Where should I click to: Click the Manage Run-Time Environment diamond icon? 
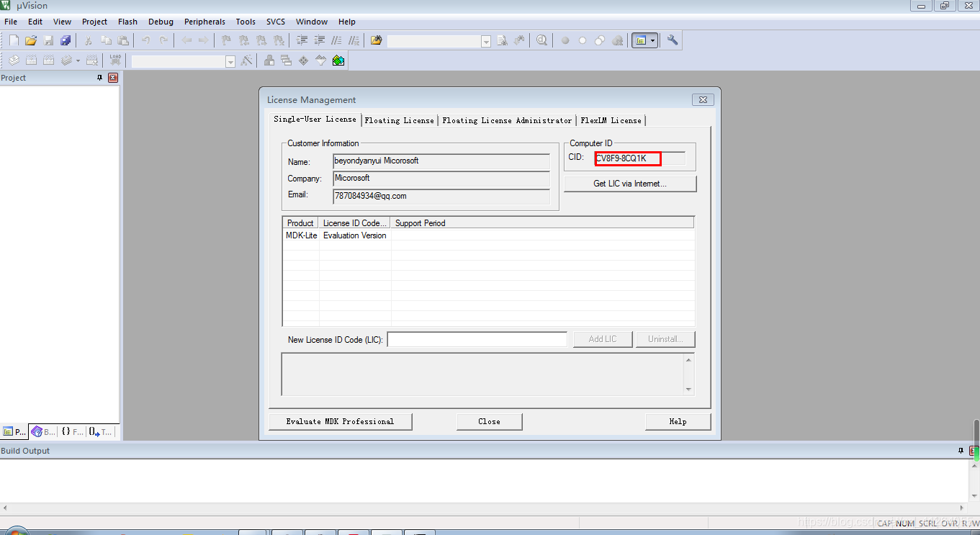pos(303,60)
